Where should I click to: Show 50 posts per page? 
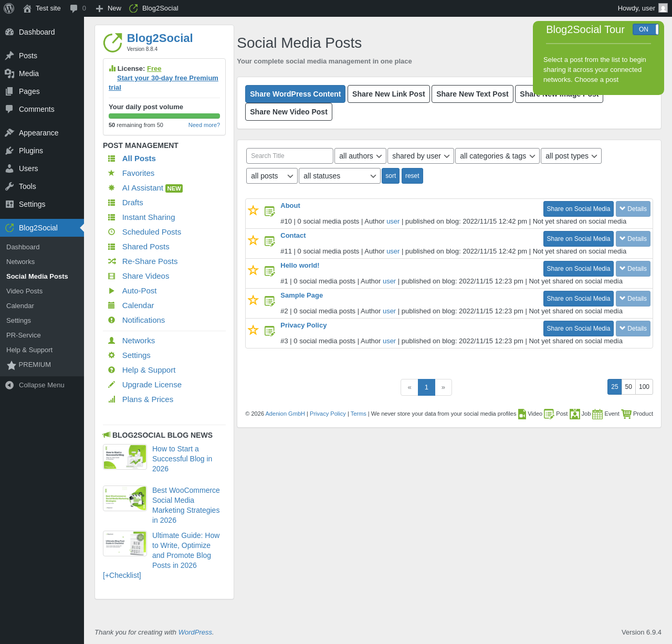coord(628,387)
